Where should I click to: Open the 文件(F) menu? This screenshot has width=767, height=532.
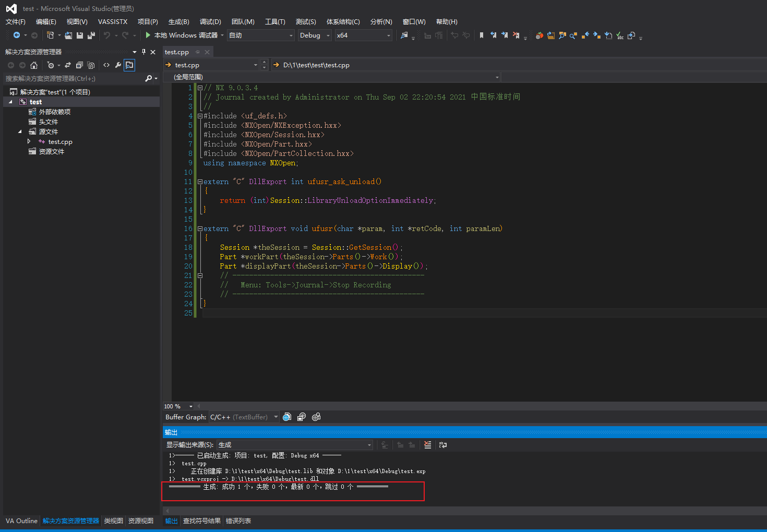(x=16, y=21)
